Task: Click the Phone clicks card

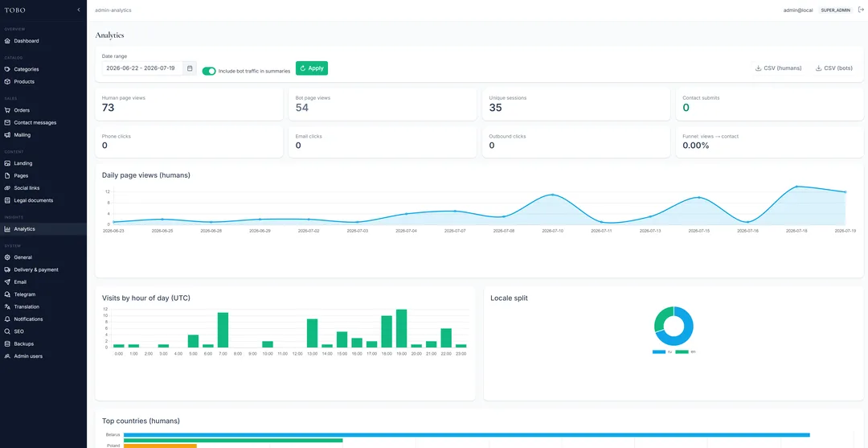Action: pos(189,142)
